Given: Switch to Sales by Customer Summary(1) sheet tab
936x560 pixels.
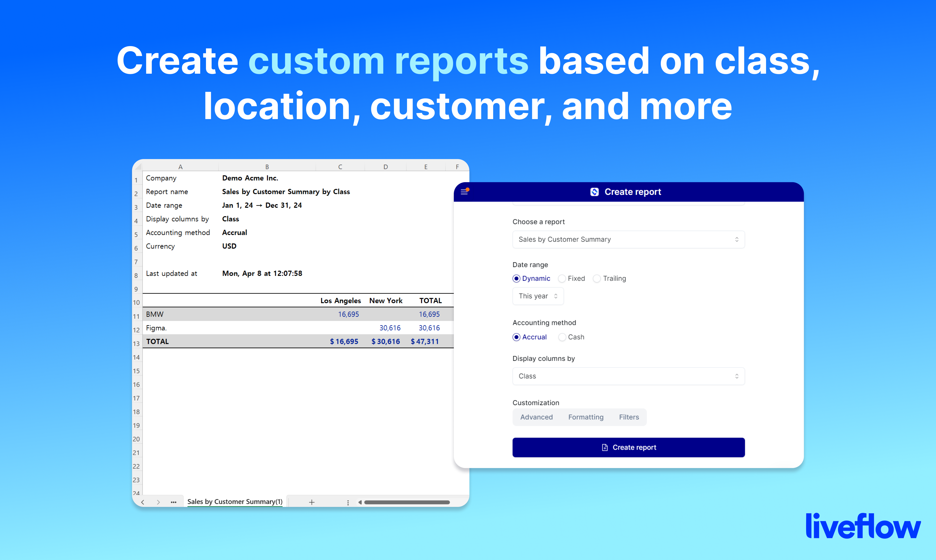Looking at the screenshot, I should coord(235,502).
